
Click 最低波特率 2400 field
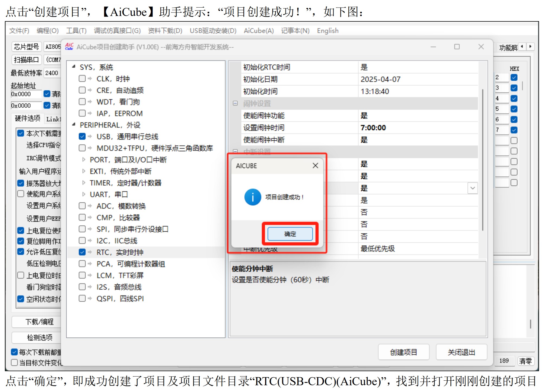(x=53, y=73)
